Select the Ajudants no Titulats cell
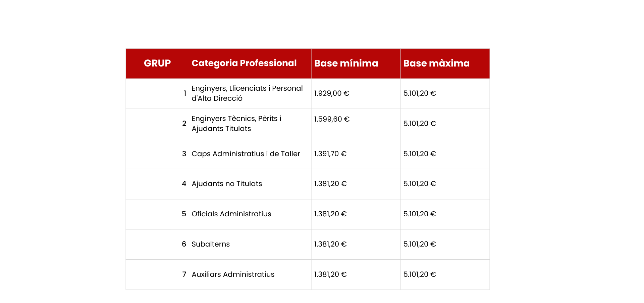This screenshot has width=644, height=303. pos(227,184)
